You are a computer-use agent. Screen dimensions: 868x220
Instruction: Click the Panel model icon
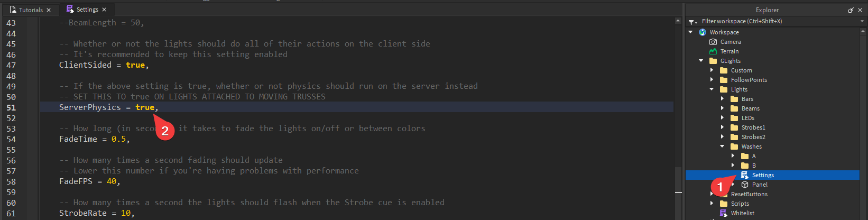click(745, 185)
